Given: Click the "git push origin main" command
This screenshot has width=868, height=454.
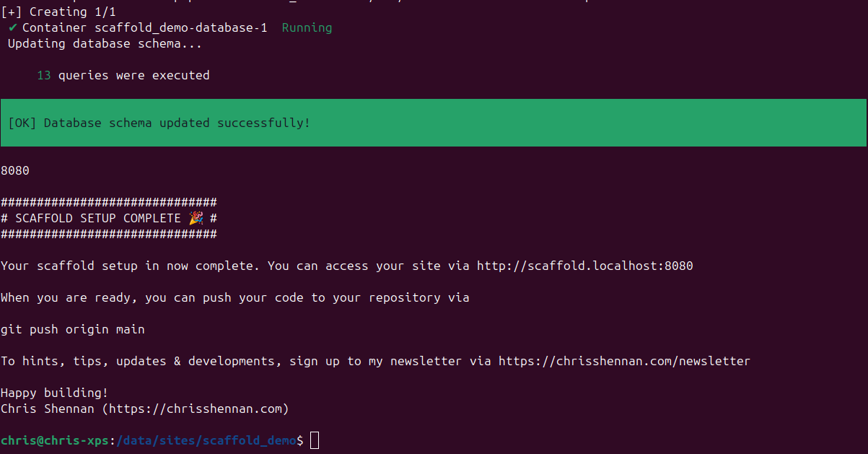Looking at the screenshot, I should [73, 329].
